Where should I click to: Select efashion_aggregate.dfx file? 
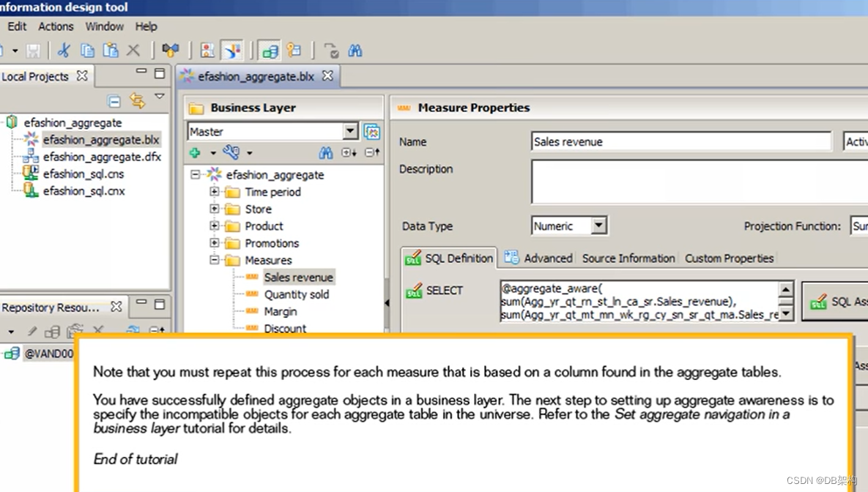point(102,157)
